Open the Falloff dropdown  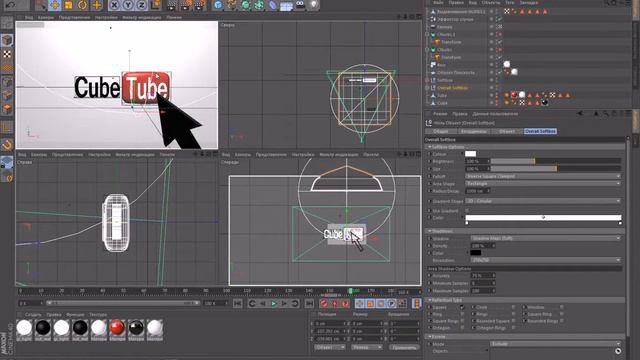[543, 176]
